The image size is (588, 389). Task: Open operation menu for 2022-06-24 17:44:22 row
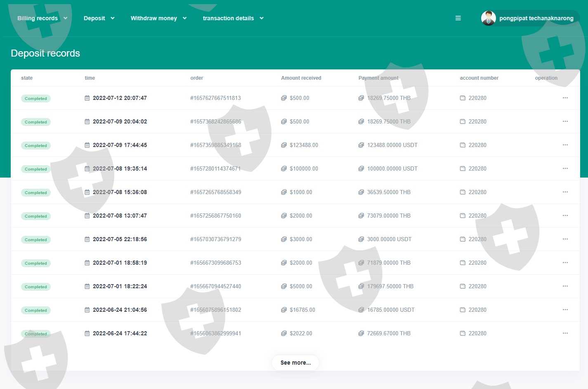pyautogui.click(x=565, y=333)
